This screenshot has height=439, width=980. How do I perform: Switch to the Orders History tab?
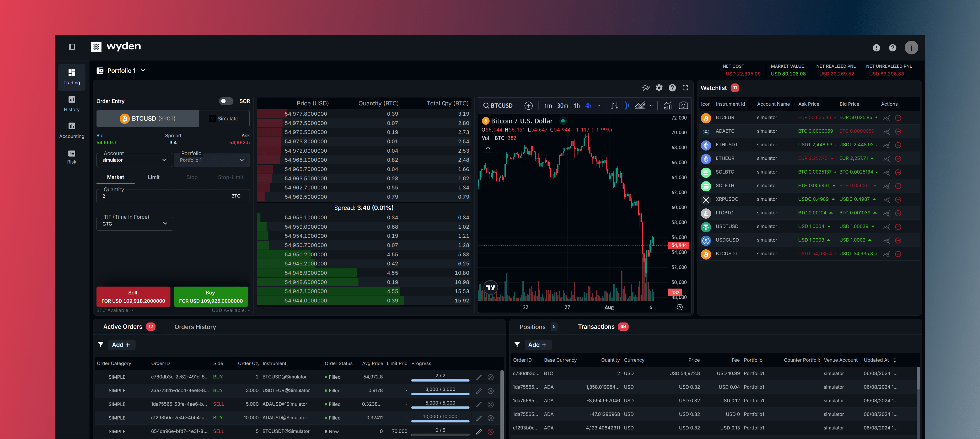point(195,326)
